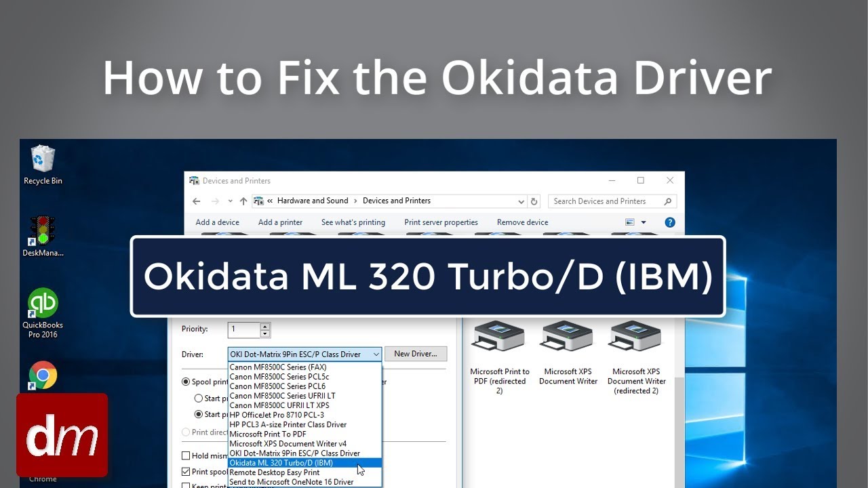Choose HP OfficeJet Pro 8710 PCL-3 driver
868x488 pixels.
tap(305, 415)
